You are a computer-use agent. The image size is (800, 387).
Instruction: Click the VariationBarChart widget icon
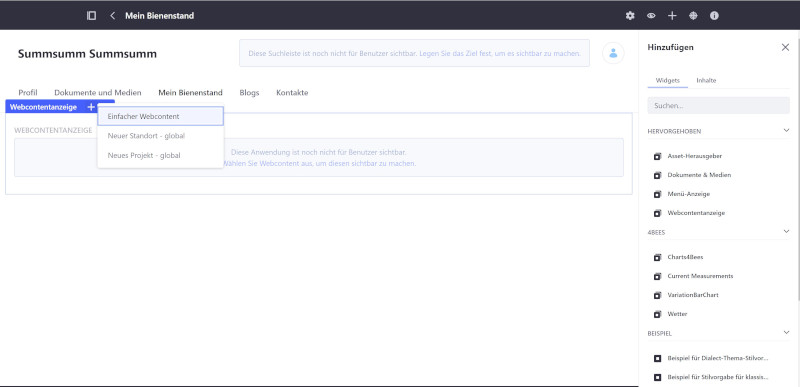click(657, 295)
